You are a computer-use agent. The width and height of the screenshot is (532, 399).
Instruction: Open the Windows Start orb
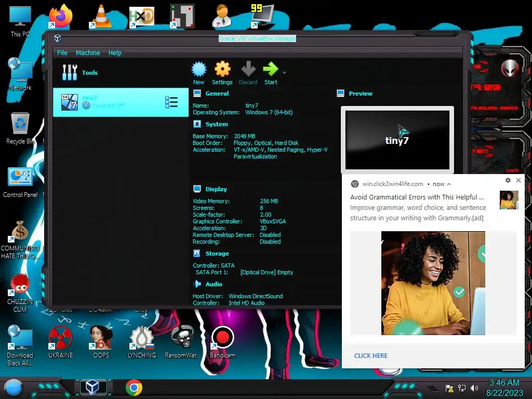(x=13, y=388)
